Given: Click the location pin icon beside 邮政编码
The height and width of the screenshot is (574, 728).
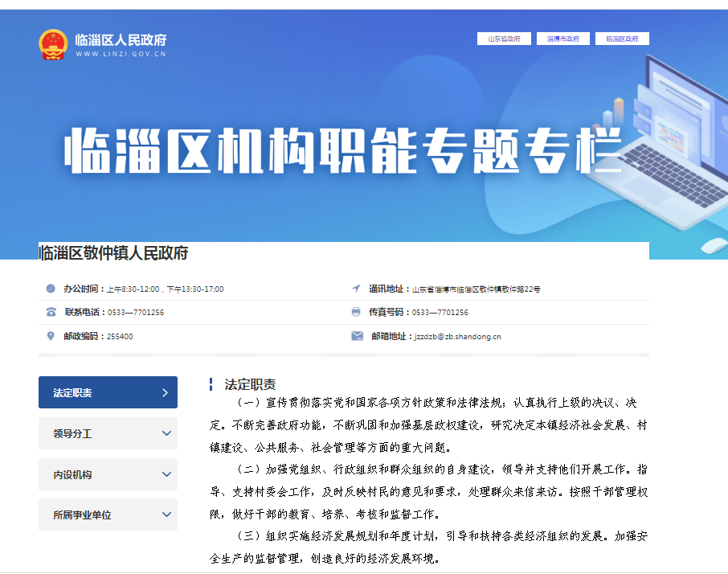Looking at the screenshot, I should 51,336.
